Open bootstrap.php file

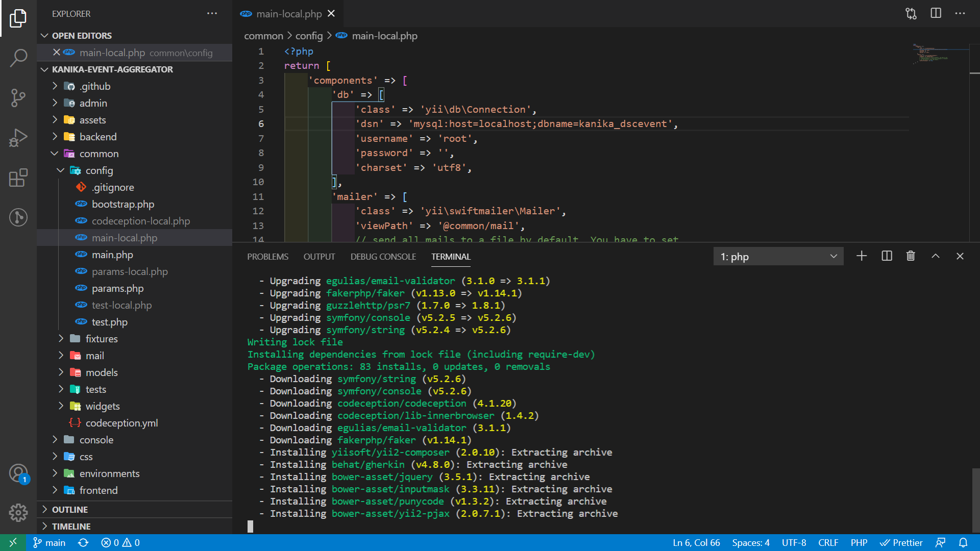point(135,204)
